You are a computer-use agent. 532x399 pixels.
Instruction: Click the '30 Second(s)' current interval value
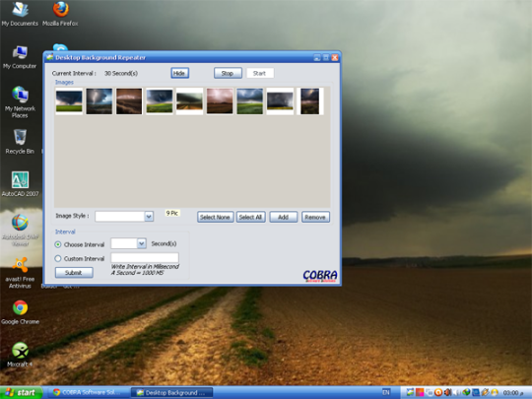[121, 73]
